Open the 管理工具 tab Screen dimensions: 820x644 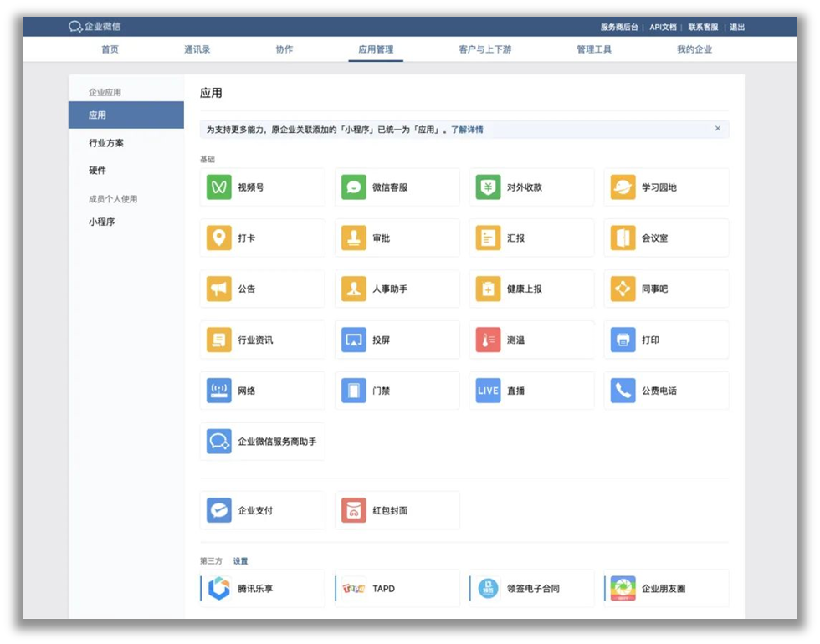tap(594, 49)
